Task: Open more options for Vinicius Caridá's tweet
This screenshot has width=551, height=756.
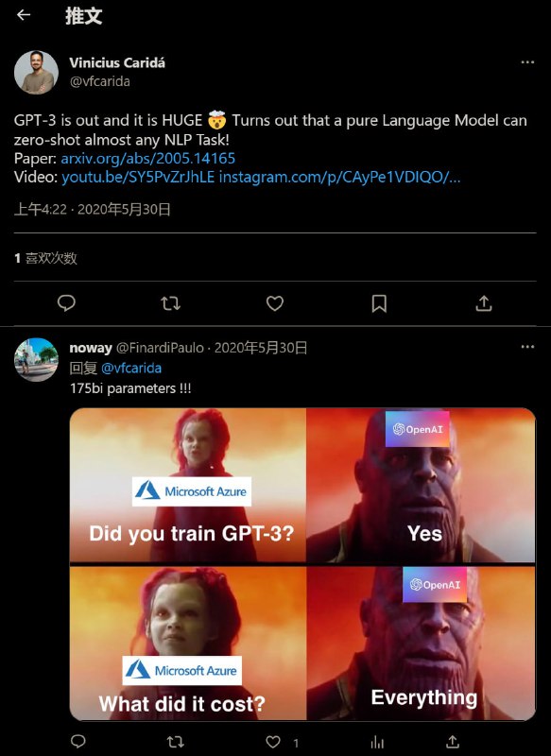Action: click(x=527, y=62)
